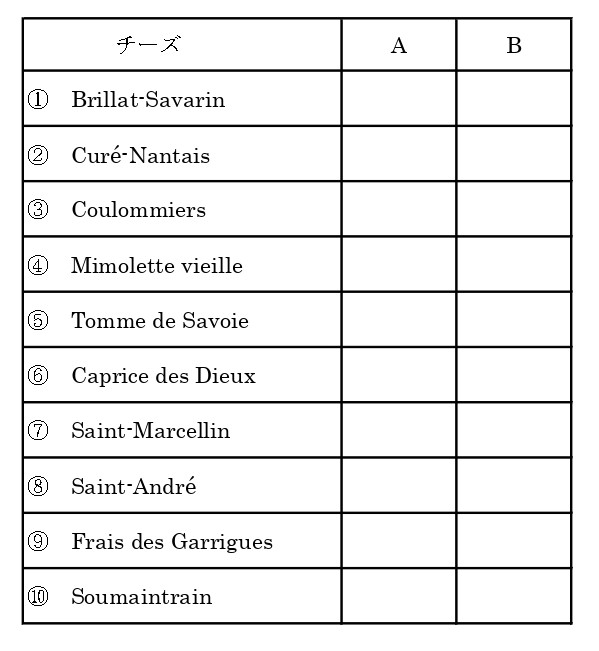Click the circled number 1 marker
Screen dimensions: 599x651
[38, 99]
